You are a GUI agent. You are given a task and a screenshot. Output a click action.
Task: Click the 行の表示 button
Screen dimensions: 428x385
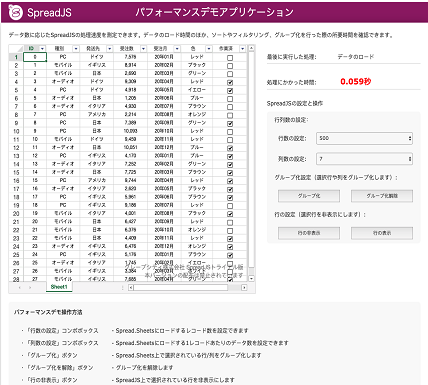pos(382,233)
